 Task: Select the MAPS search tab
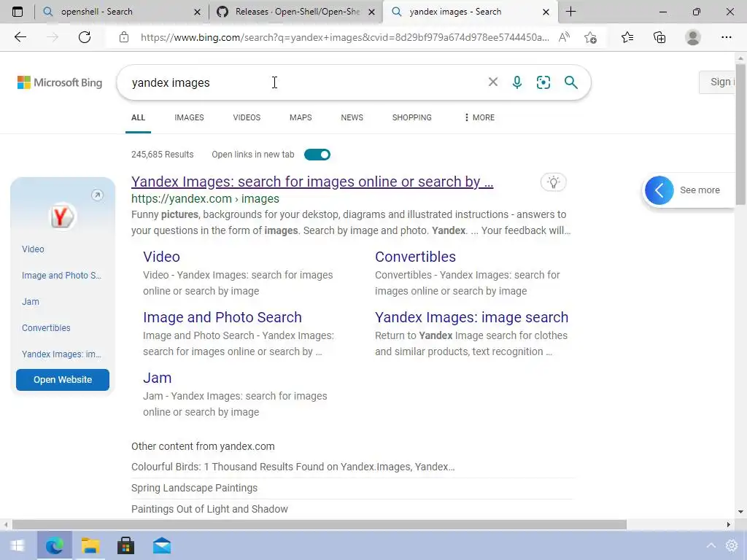coord(301,117)
